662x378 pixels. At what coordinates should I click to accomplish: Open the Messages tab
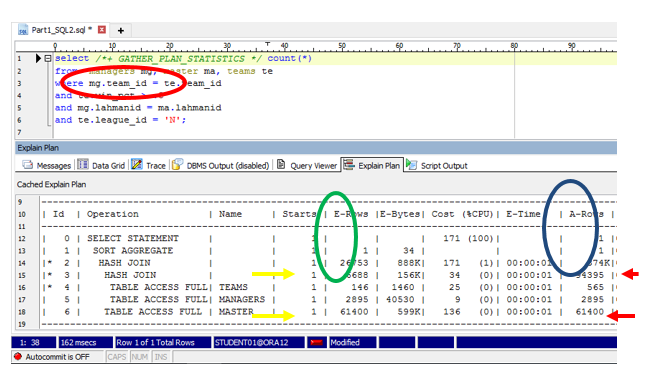pos(47,166)
